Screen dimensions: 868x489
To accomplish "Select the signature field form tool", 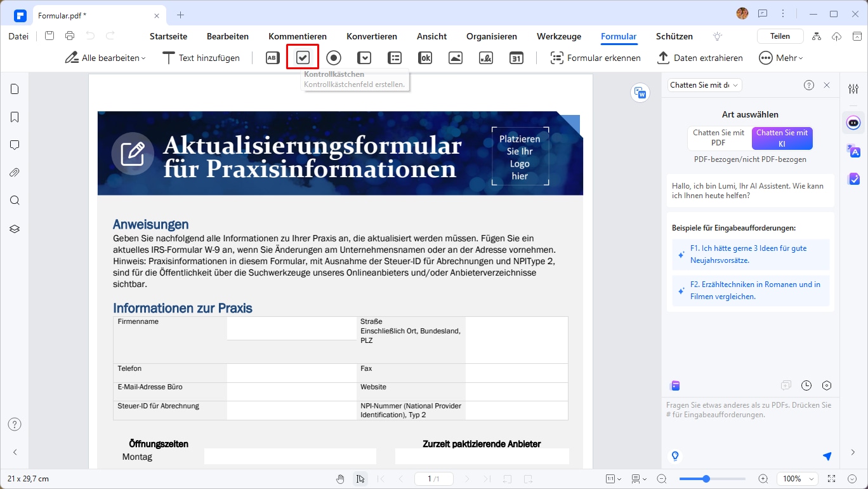I will click(486, 58).
